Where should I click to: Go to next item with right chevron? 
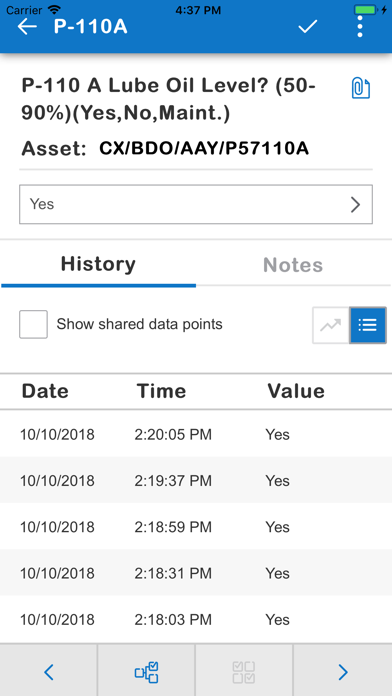click(343, 672)
